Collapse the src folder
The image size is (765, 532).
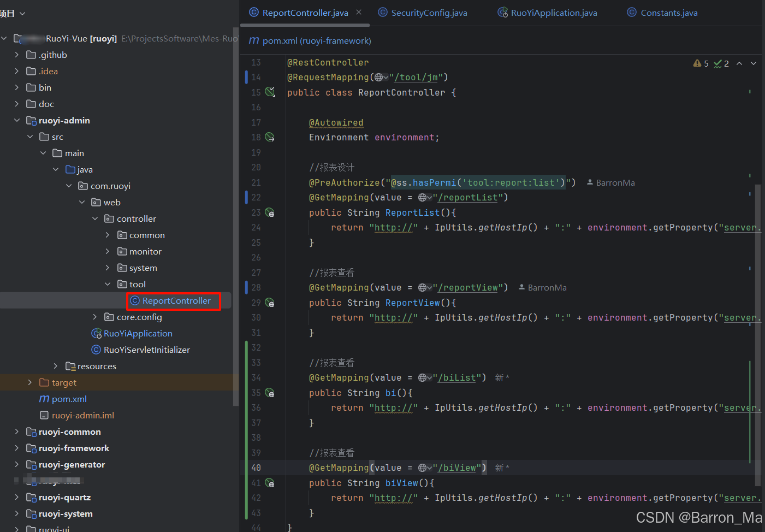click(x=30, y=137)
